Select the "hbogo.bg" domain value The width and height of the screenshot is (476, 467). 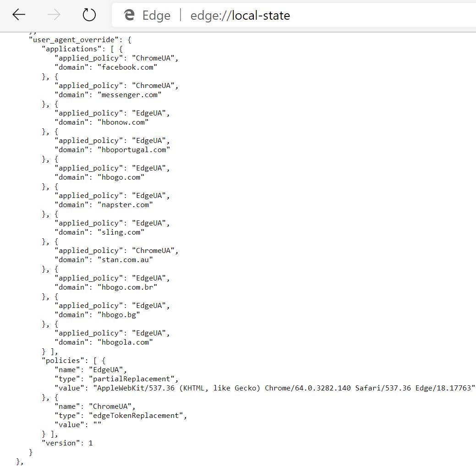coord(119,314)
